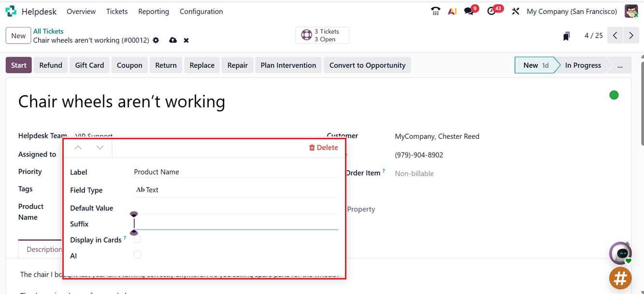644x294 pixels.
Task: Save changes via the cloud upload icon
Action: pos(173,40)
